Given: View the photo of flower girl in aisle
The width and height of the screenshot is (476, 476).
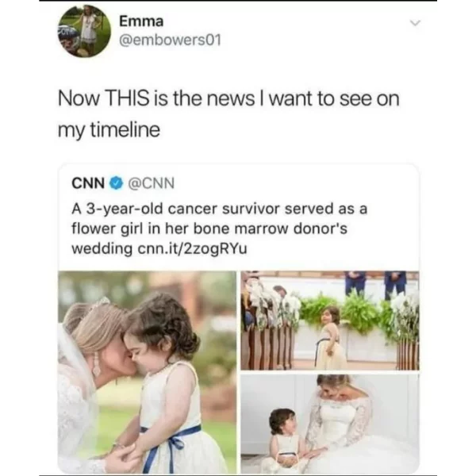Looking at the screenshot, I should pos(330,321).
